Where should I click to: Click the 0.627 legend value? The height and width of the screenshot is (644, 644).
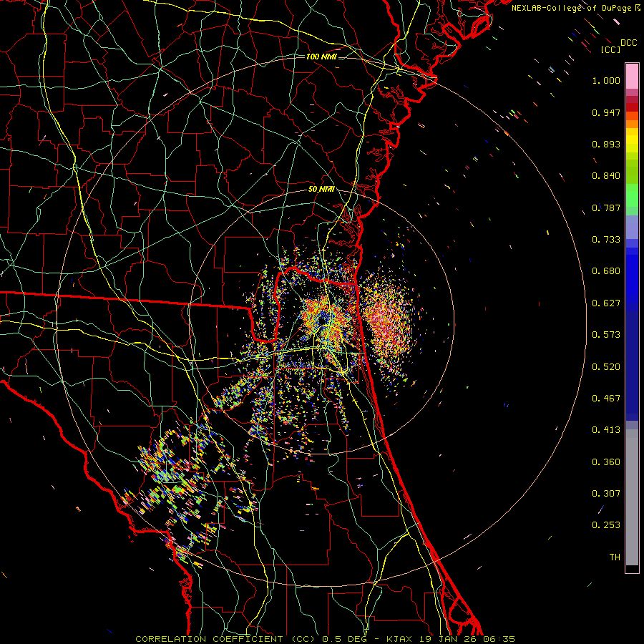(606, 303)
